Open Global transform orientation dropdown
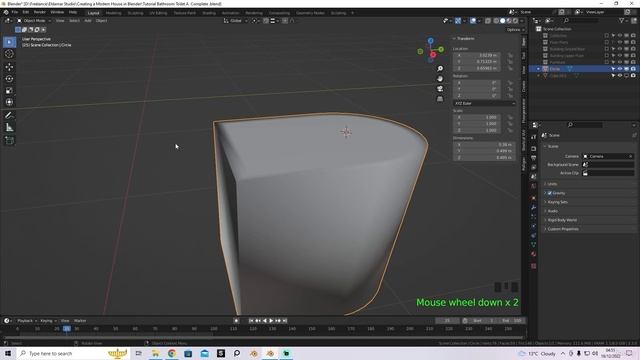The height and width of the screenshot is (360, 640). (x=236, y=21)
